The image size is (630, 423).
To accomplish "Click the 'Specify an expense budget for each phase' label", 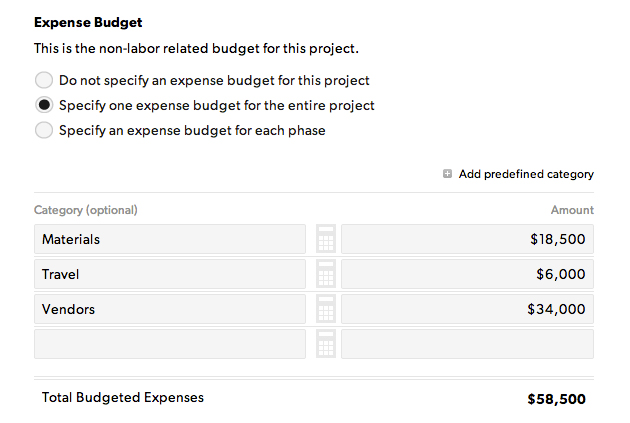I will pos(192,131).
